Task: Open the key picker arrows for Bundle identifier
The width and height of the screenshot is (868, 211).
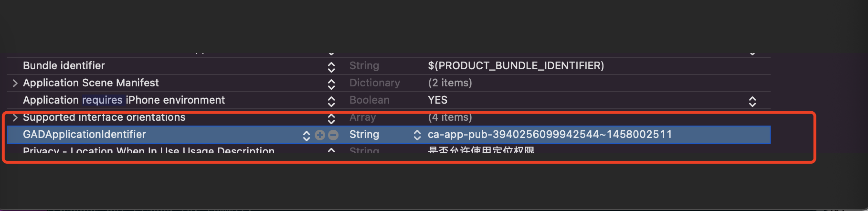Action: tap(331, 67)
